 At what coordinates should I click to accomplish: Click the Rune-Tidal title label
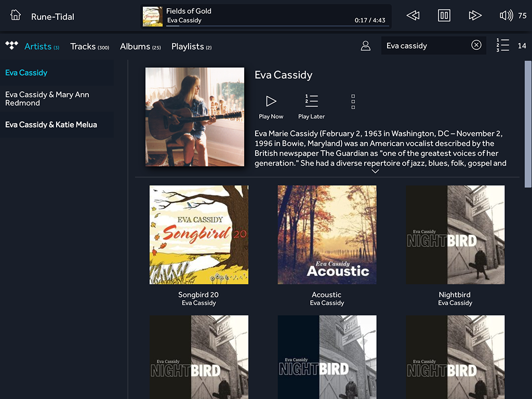52,17
